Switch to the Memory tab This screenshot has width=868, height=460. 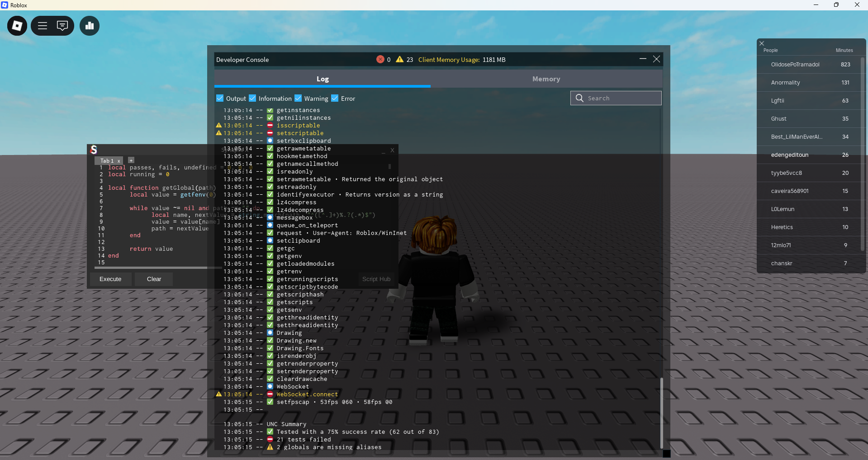click(546, 79)
